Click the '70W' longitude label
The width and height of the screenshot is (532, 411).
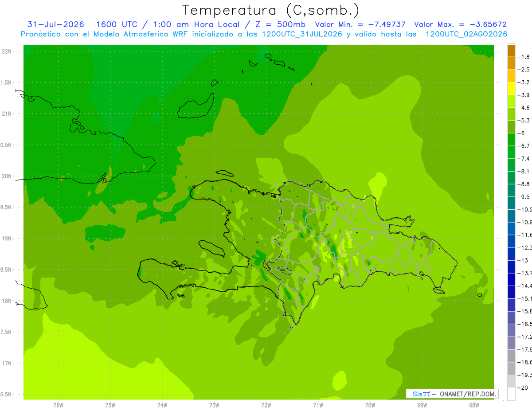[x=370, y=405]
